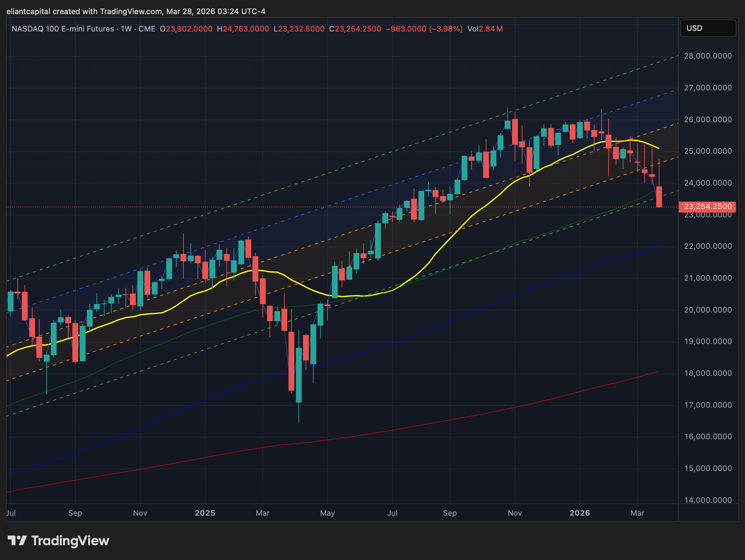Screen dimensions: 745x560
Task: Click the 14,000.0000 price axis label
Action: 708,500
